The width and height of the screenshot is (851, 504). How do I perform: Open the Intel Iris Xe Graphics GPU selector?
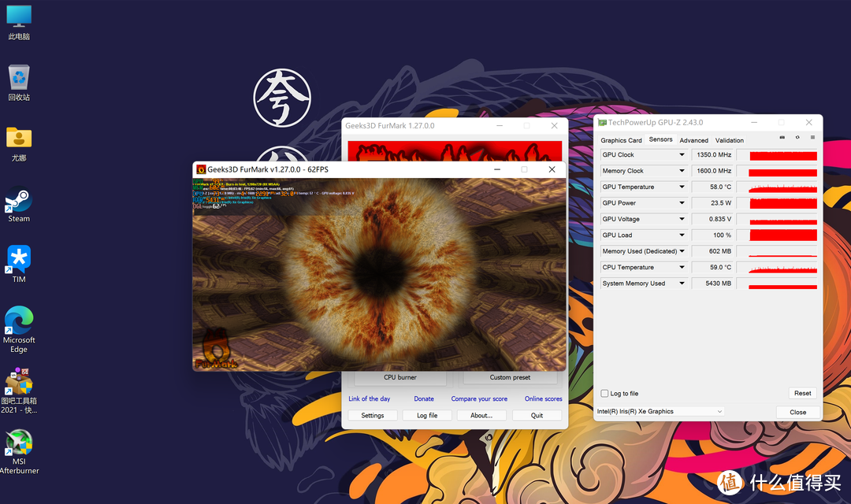660,411
